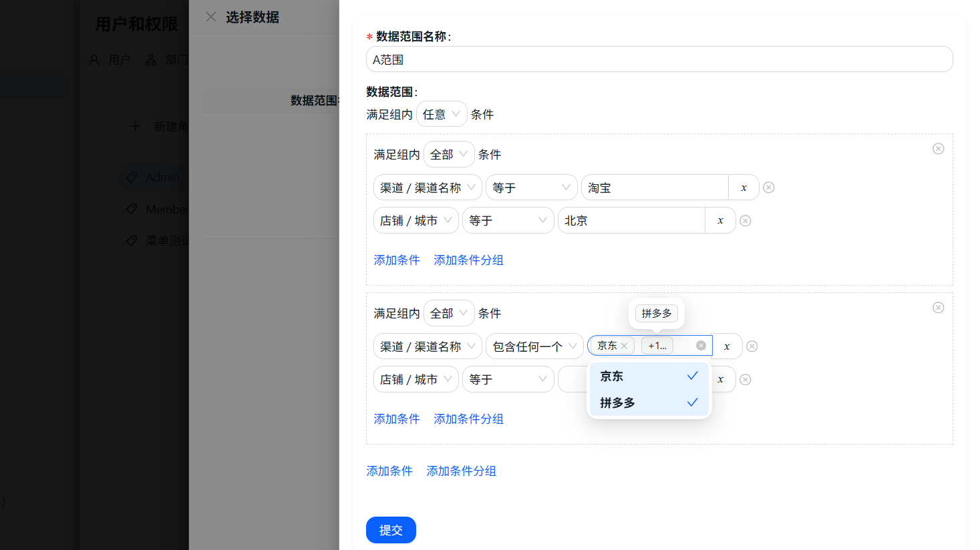Click the x variable button beside 京东 selector

tap(727, 346)
